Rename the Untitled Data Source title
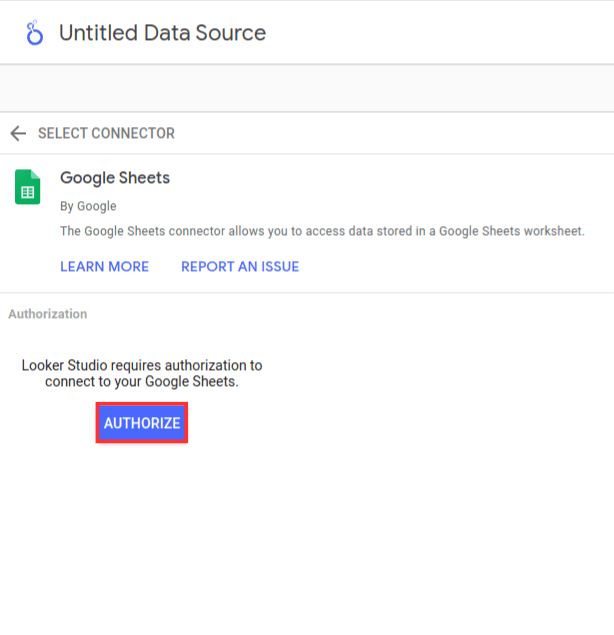This screenshot has width=614, height=635. point(162,33)
